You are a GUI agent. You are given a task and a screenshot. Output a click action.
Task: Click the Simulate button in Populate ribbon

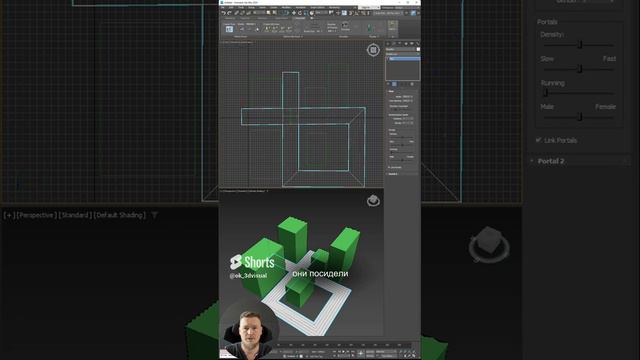click(345, 27)
